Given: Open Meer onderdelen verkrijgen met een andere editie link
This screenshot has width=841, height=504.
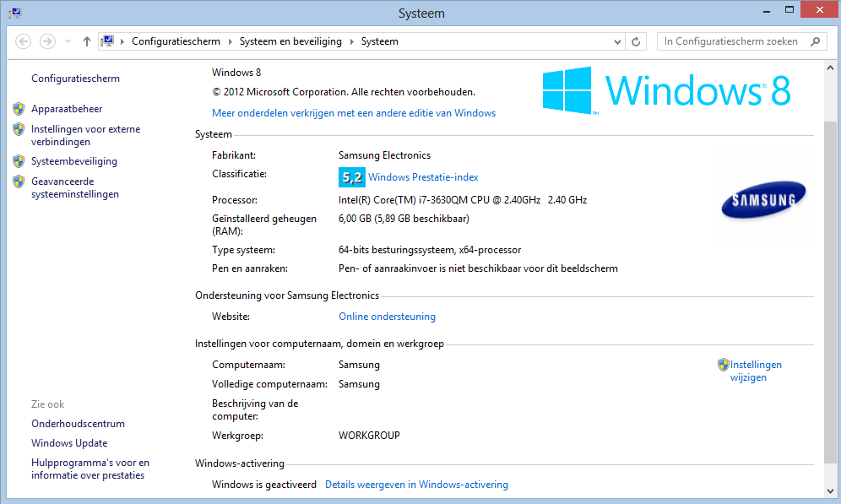Looking at the screenshot, I should (354, 113).
